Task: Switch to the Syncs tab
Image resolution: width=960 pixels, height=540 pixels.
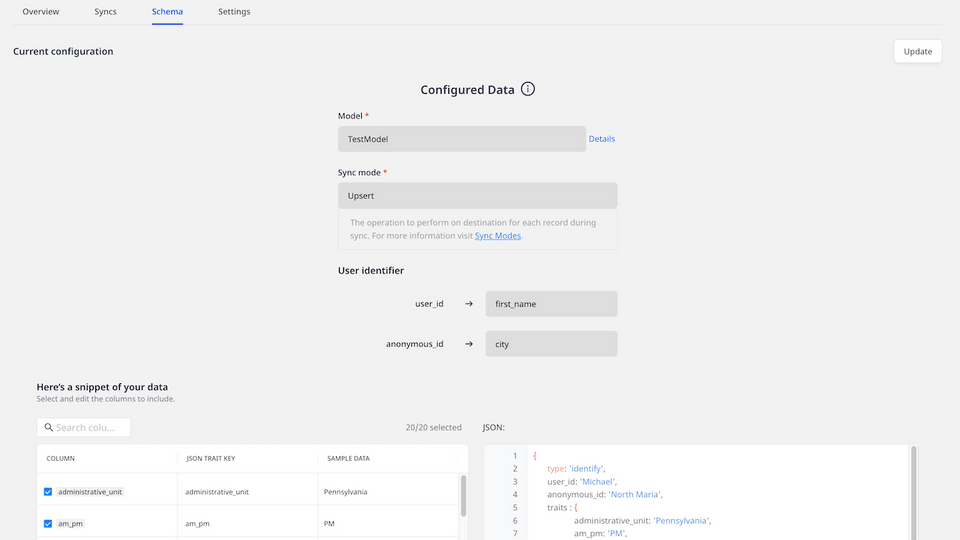Action: pos(105,12)
